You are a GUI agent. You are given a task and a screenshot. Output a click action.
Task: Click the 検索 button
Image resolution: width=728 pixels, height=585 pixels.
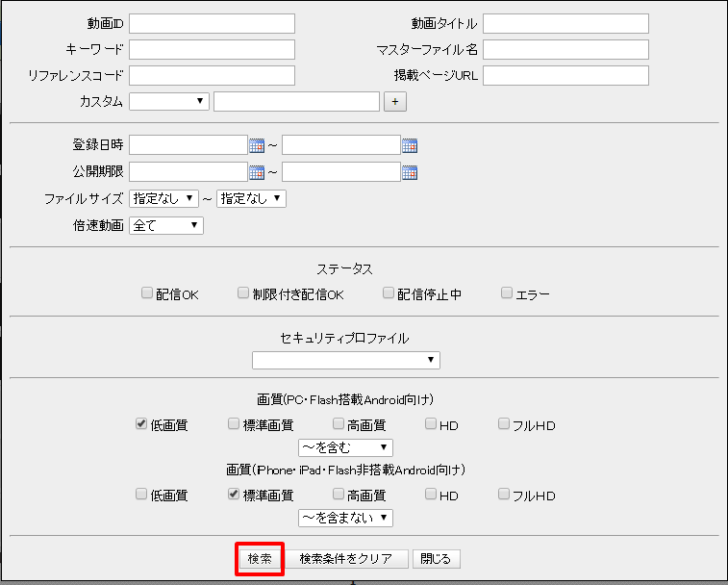[x=260, y=559]
